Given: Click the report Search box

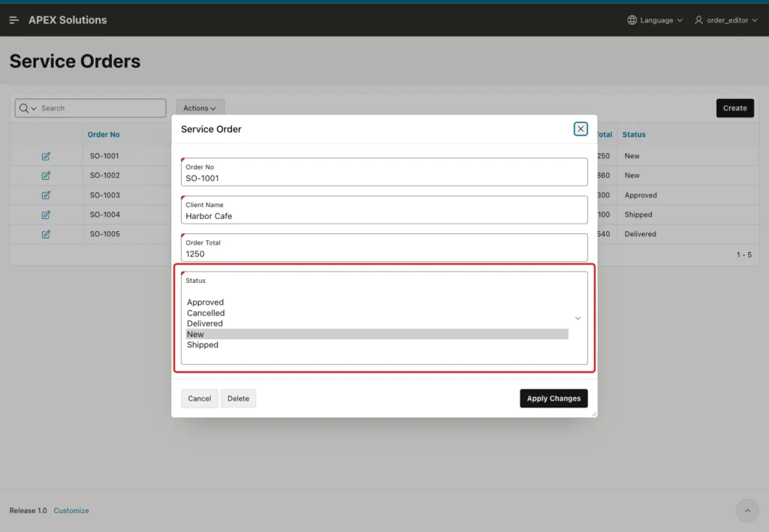Looking at the screenshot, I should coord(90,108).
